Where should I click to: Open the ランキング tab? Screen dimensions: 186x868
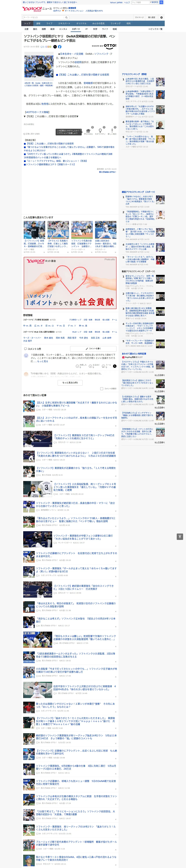[x=115, y=24]
